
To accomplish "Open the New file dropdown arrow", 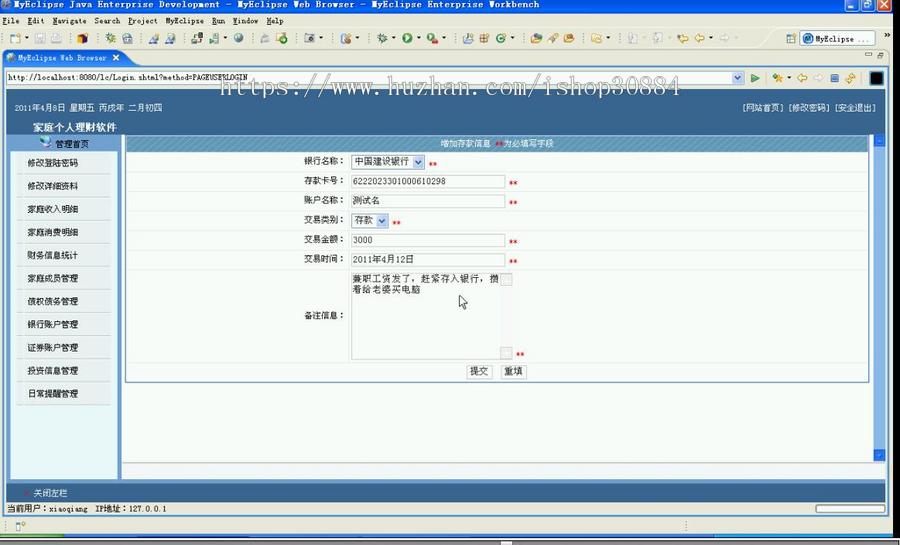I will point(26,38).
